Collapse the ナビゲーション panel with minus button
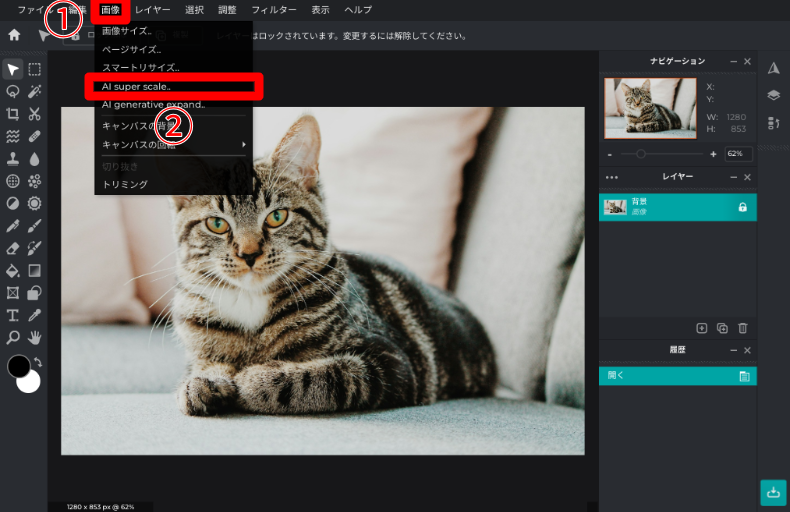Image resolution: width=790 pixels, height=512 pixels. (x=733, y=62)
